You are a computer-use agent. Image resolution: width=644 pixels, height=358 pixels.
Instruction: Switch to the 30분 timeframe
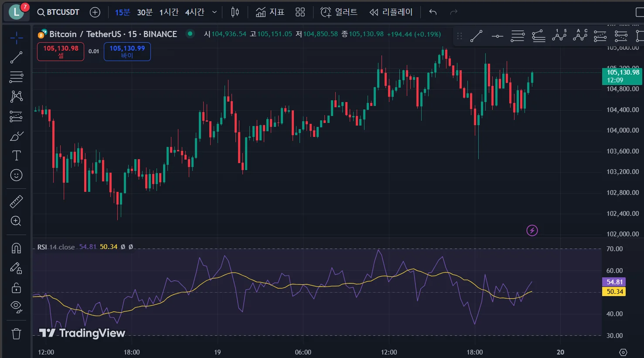[145, 12]
